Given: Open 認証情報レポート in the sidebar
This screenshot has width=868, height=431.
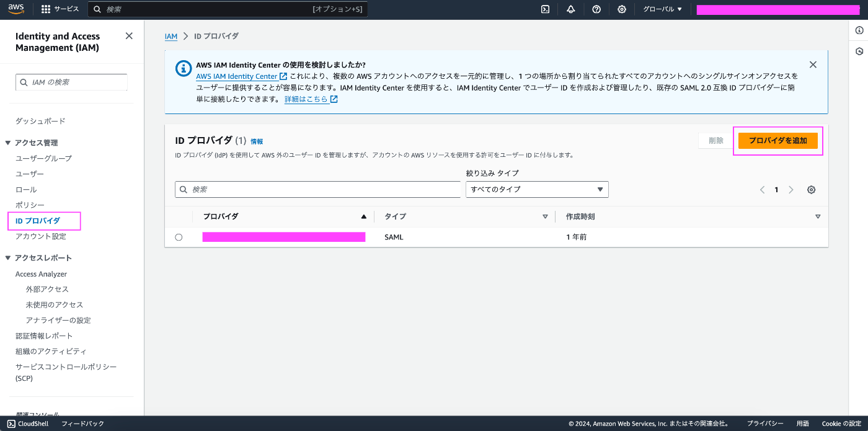Looking at the screenshot, I should [x=44, y=336].
